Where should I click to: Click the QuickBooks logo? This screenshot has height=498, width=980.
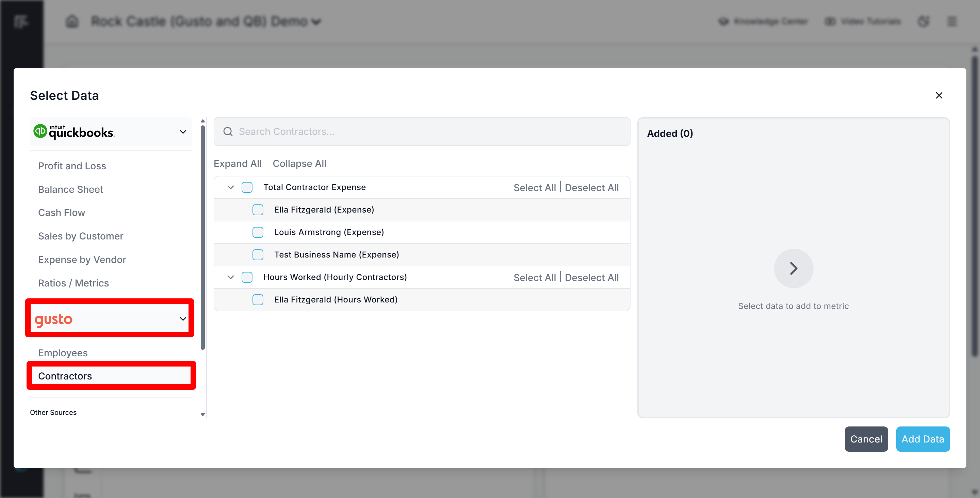click(74, 132)
